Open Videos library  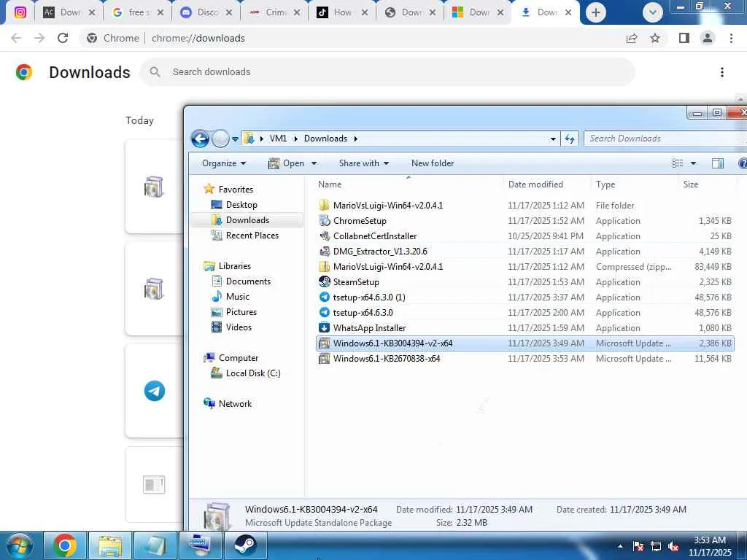(239, 327)
